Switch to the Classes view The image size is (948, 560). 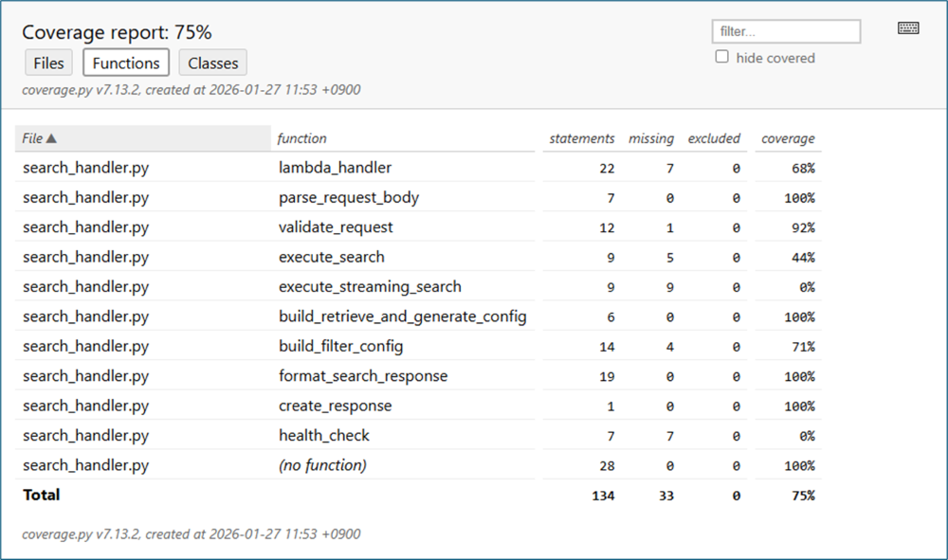[x=213, y=63]
